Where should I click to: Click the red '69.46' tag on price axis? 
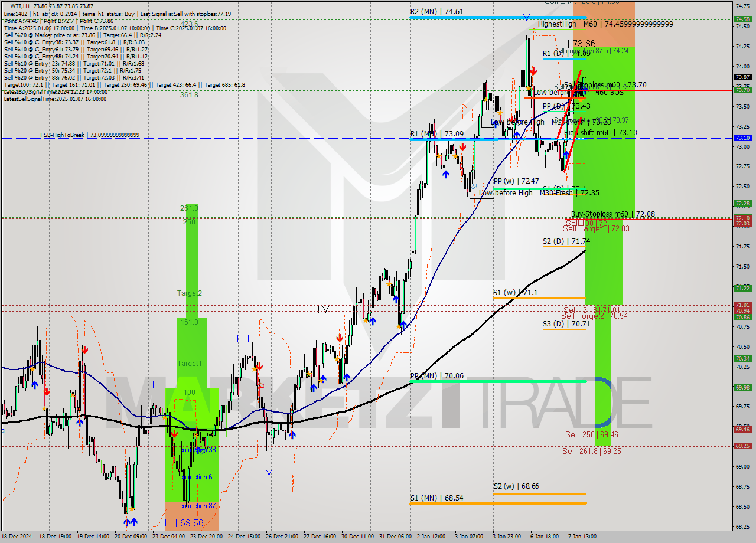point(742,429)
